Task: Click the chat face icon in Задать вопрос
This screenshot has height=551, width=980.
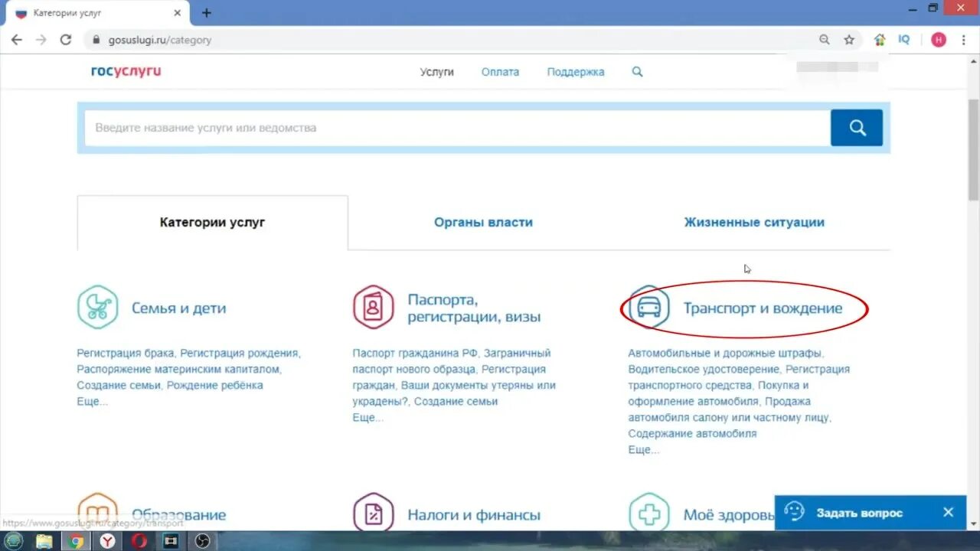Action: (x=795, y=512)
